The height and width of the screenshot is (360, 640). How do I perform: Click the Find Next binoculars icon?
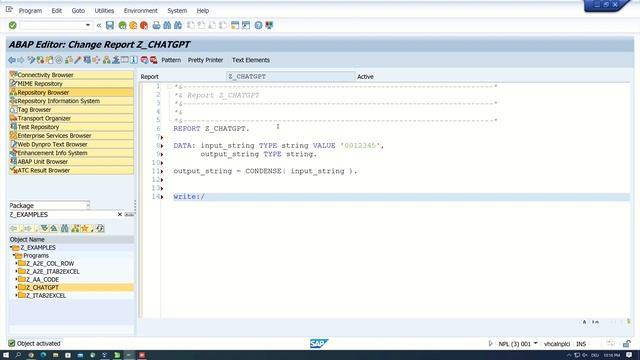coord(178,25)
